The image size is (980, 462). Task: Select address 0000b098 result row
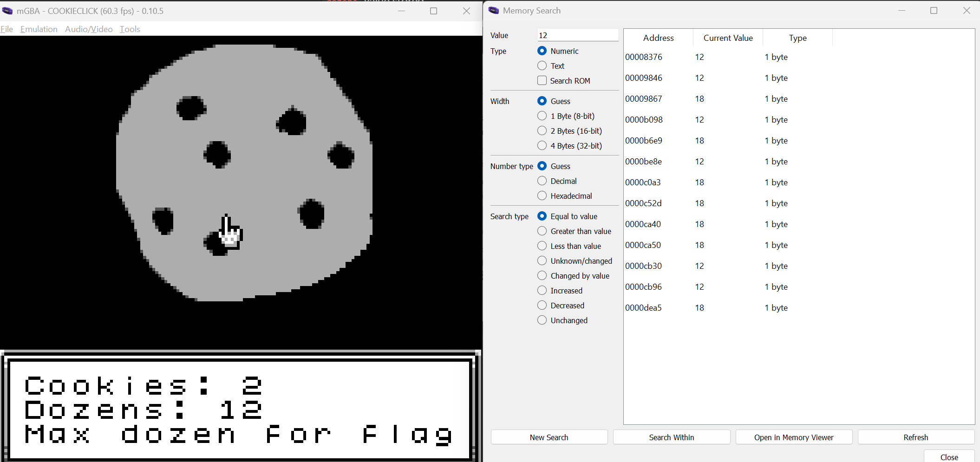pyautogui.click(x=644, y=120)
